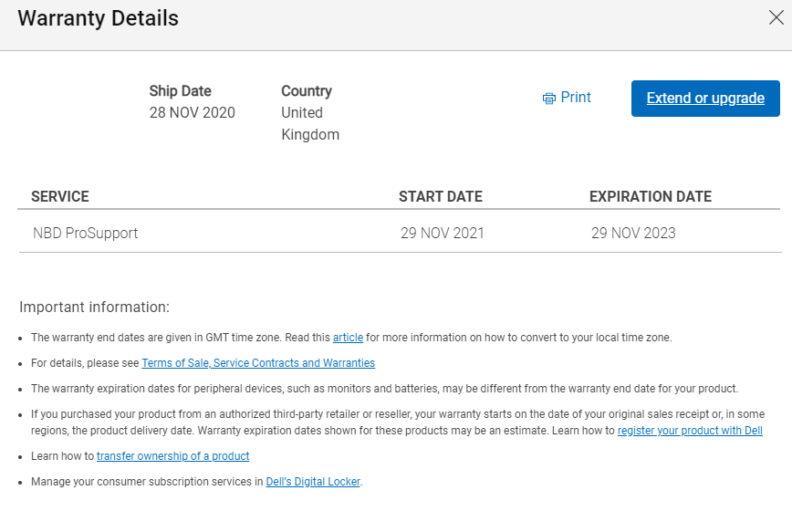
Task: Click the SERVICE column header
Action: tap(60, 196)
